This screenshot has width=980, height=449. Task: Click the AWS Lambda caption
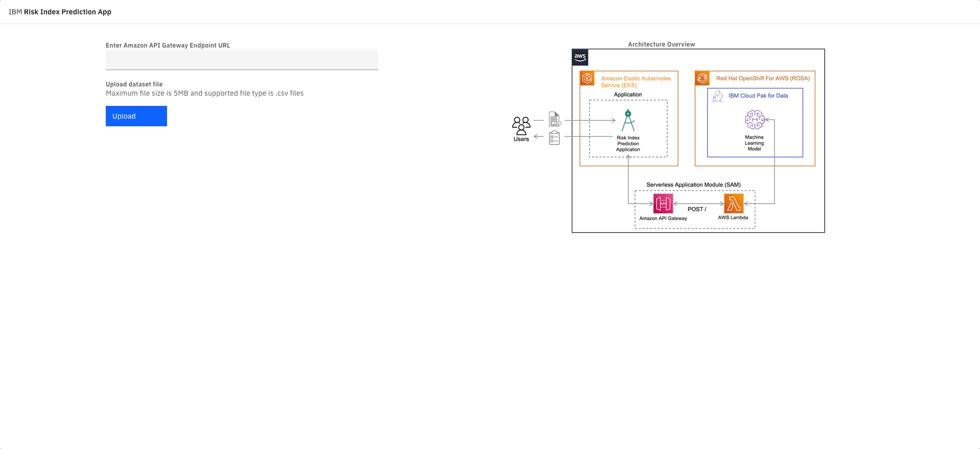click(733, 217)
